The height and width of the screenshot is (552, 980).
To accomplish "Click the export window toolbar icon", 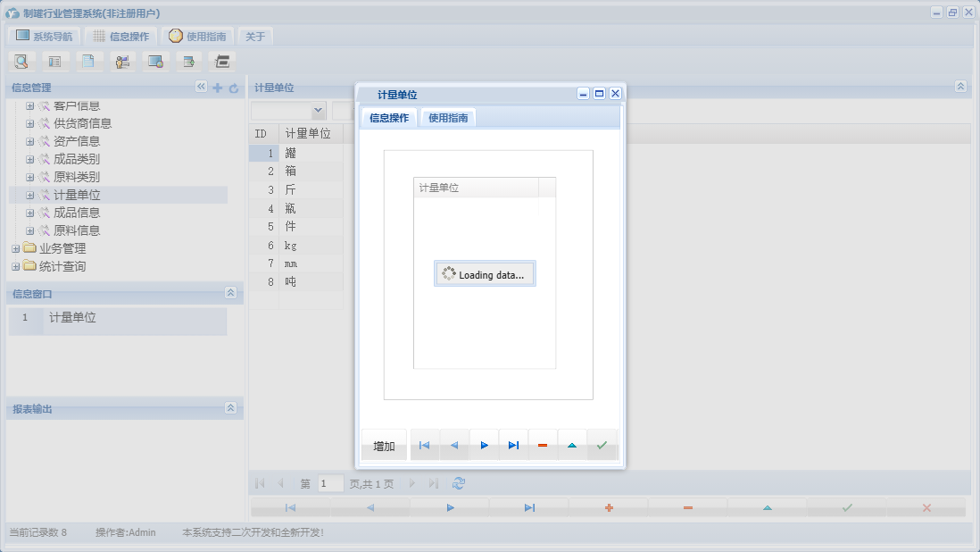I will (x=188, y=62).
